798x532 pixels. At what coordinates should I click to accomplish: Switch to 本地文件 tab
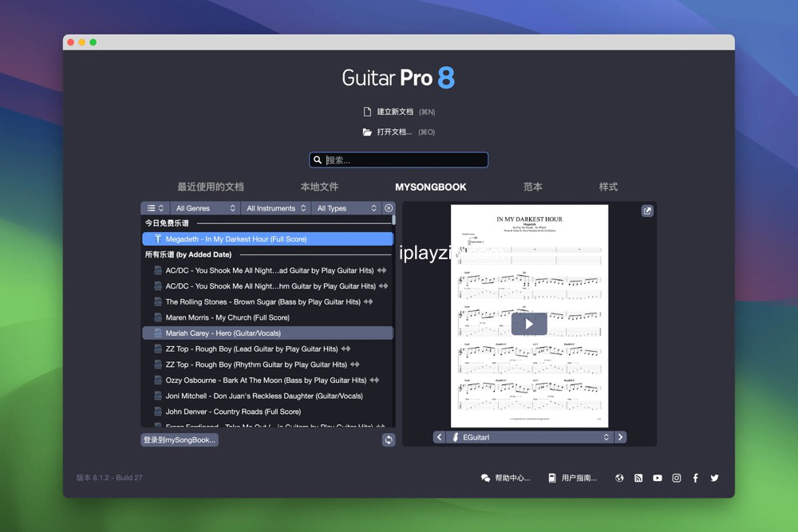tap(319, 187)
